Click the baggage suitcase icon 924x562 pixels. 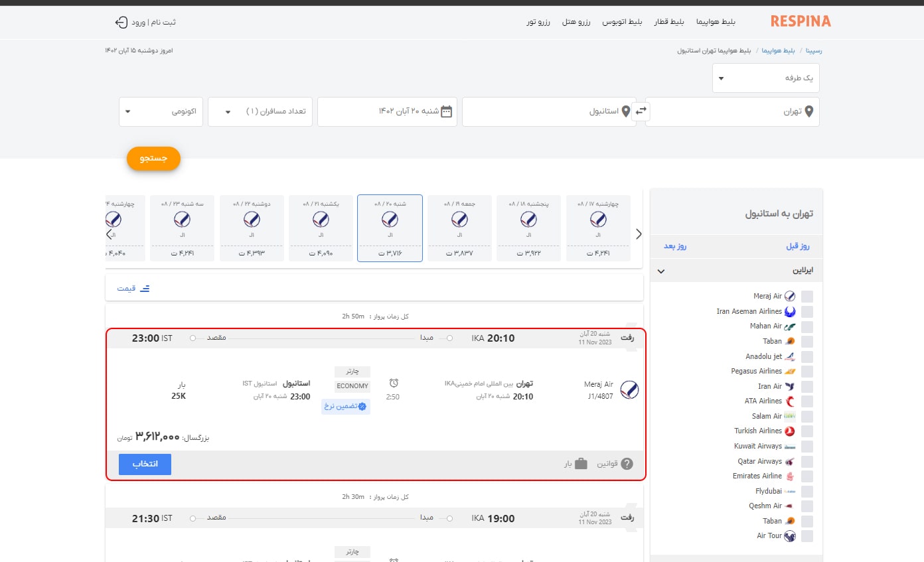pos(581,464)
